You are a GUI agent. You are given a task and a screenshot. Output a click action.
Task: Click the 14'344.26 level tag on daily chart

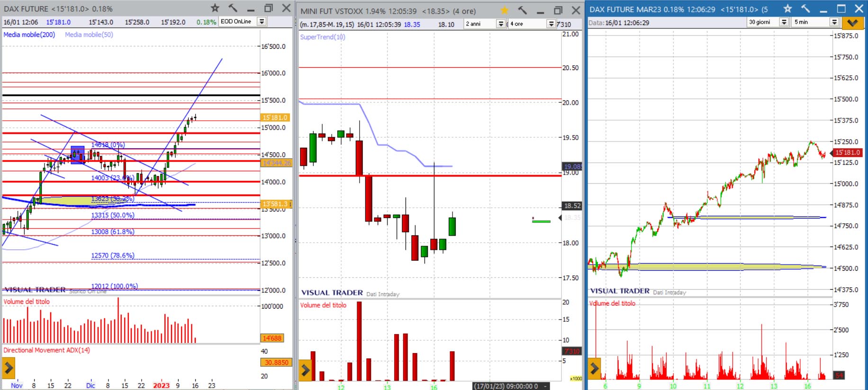click(x=276, y=163)
